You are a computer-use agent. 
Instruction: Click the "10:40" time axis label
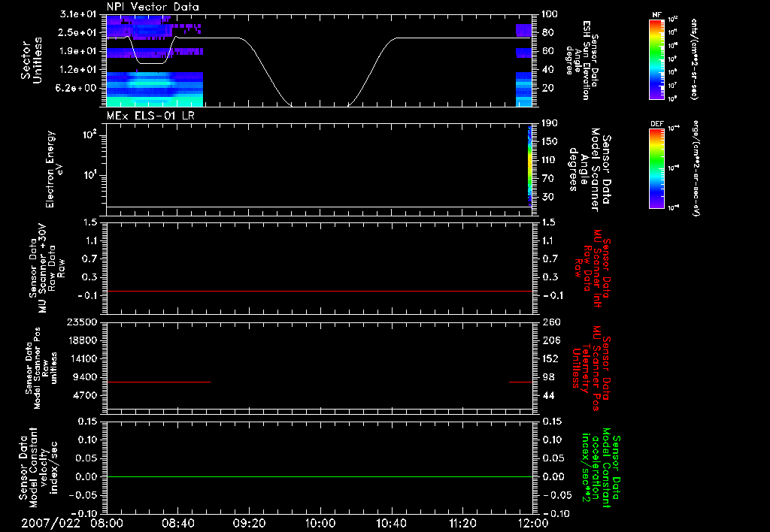click(391, 523)
